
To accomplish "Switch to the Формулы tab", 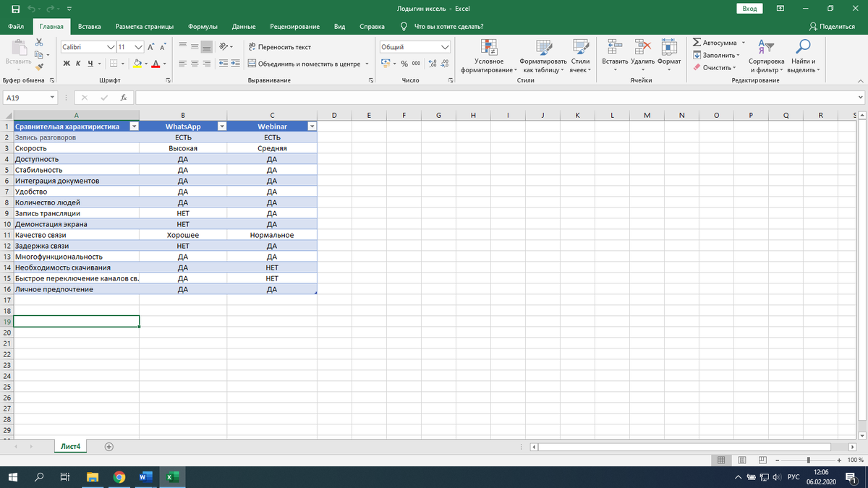I will pyautogui.click(x=203, y=27).
